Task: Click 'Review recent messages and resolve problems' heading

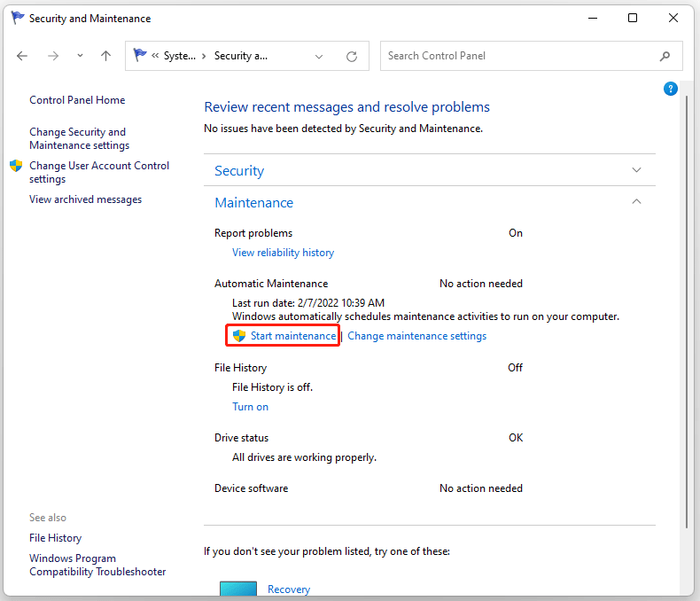Action: pyautogui.click(x=346, y=107)
